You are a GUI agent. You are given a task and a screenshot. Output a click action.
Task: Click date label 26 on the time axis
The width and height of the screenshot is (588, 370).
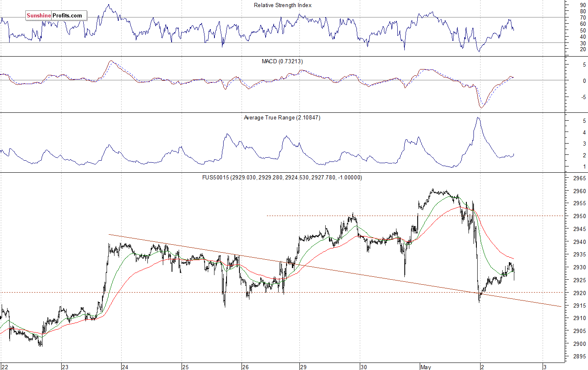245,367
